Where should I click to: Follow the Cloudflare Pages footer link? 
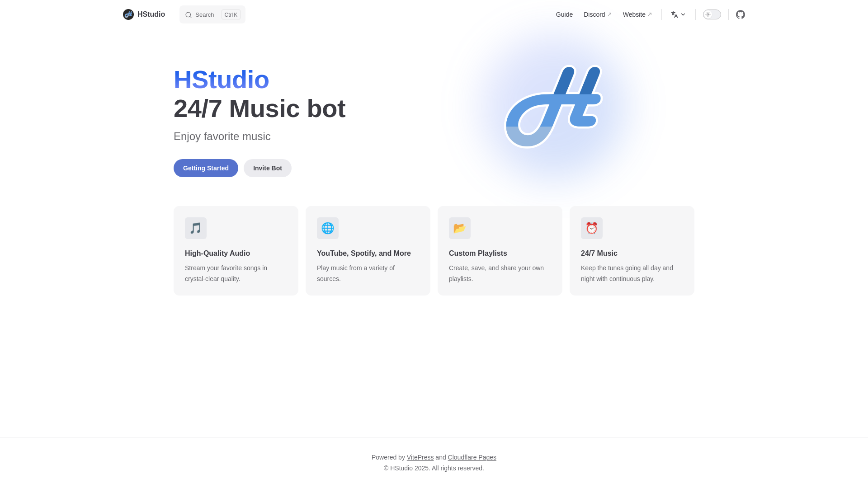tap(472, 457)
